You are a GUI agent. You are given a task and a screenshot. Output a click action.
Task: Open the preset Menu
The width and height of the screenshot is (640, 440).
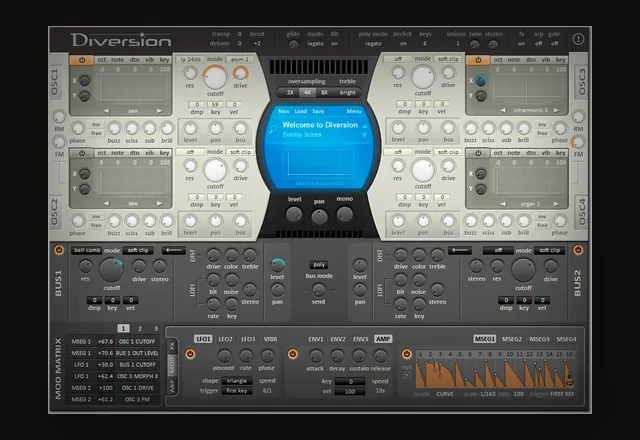tap(354, 111)
